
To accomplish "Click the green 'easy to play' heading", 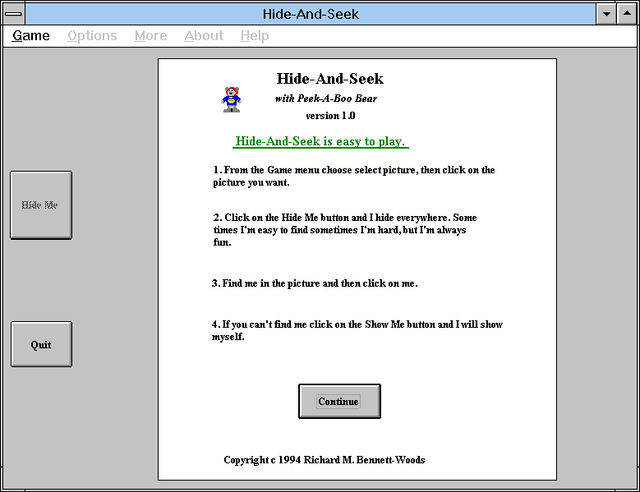I will (x=320, y=141).
